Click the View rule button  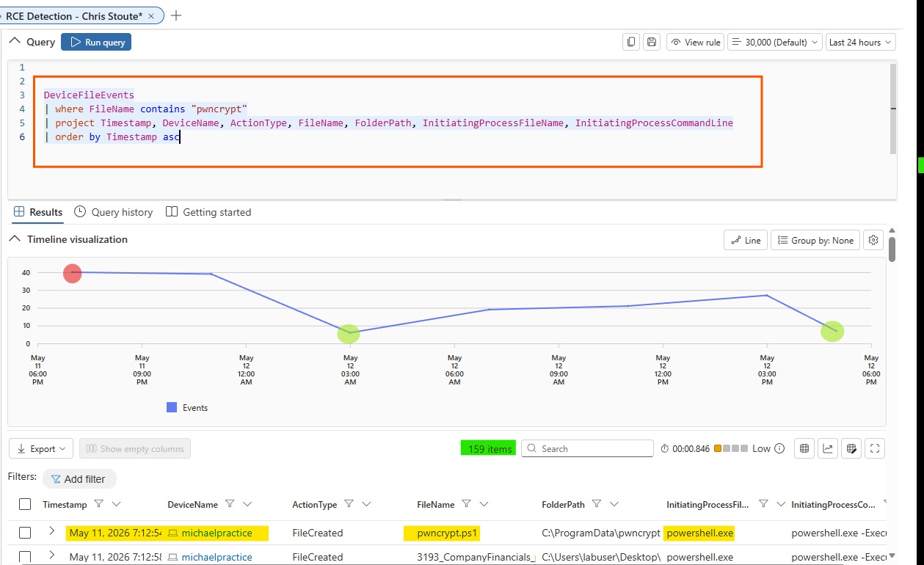coord(695,42)
